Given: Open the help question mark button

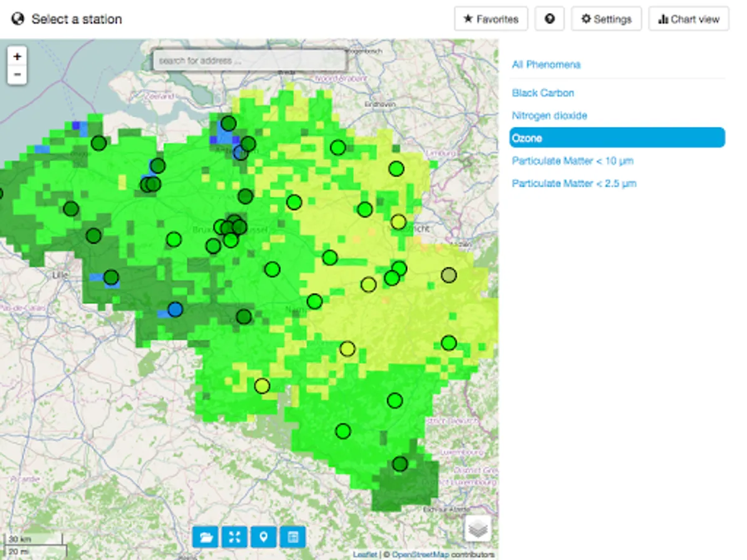Looking at the screenshot, I should (549, 19).
